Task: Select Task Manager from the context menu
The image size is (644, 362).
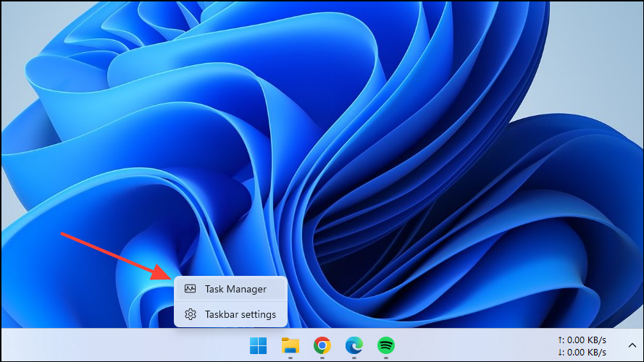Action: pyautogui.click(x=235, y=289)
